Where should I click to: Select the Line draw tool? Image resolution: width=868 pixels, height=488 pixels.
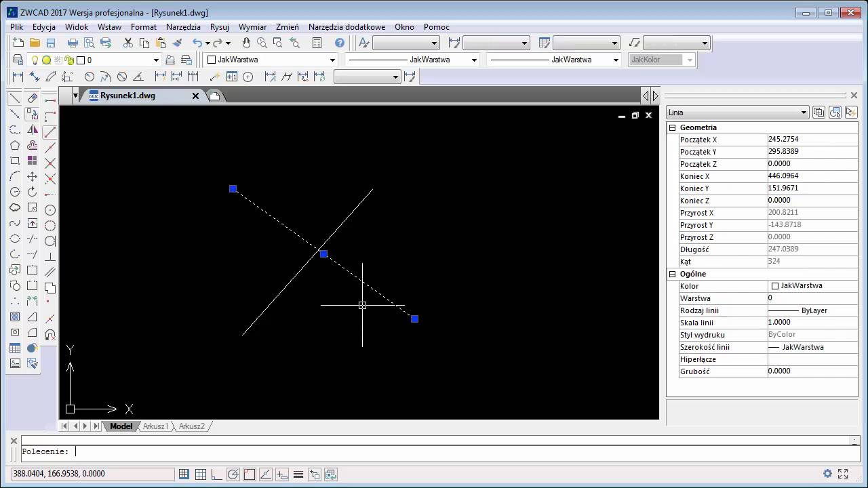pos(14,98)
